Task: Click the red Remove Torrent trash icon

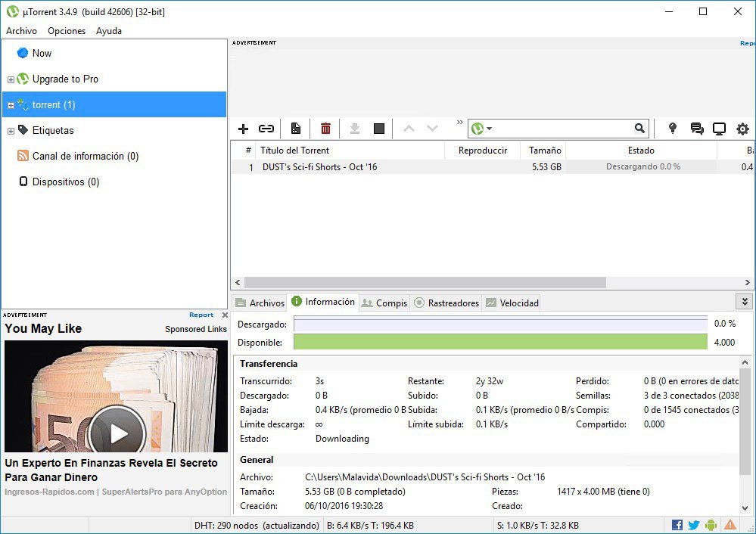Action: [325, 129]
